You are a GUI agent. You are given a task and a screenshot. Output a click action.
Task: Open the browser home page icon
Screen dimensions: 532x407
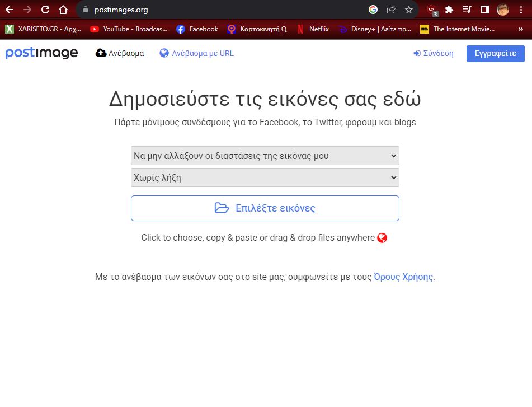tap(63, 10)
